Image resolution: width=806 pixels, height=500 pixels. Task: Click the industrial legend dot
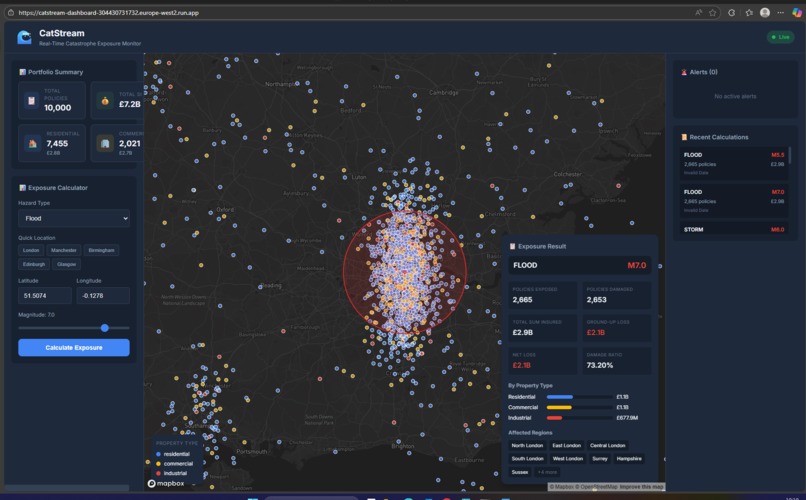pos(158,473)
